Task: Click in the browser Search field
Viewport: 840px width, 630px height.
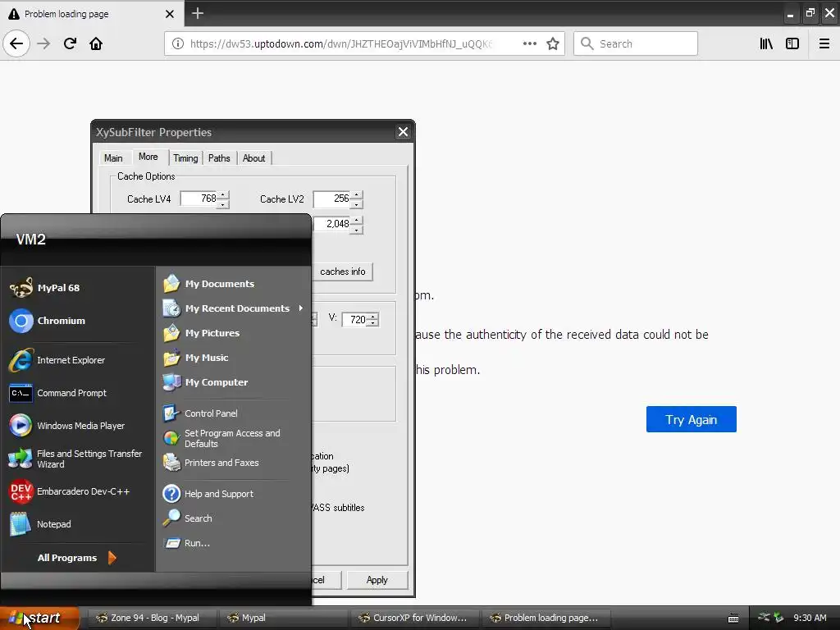Action: tap(636, 43)
